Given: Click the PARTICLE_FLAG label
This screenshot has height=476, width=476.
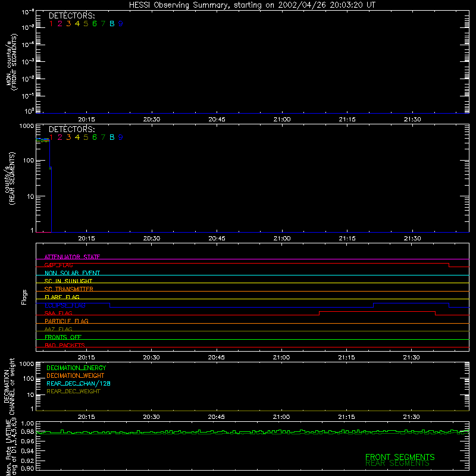Looking at the screenshot, I should (x=67, y=321).
